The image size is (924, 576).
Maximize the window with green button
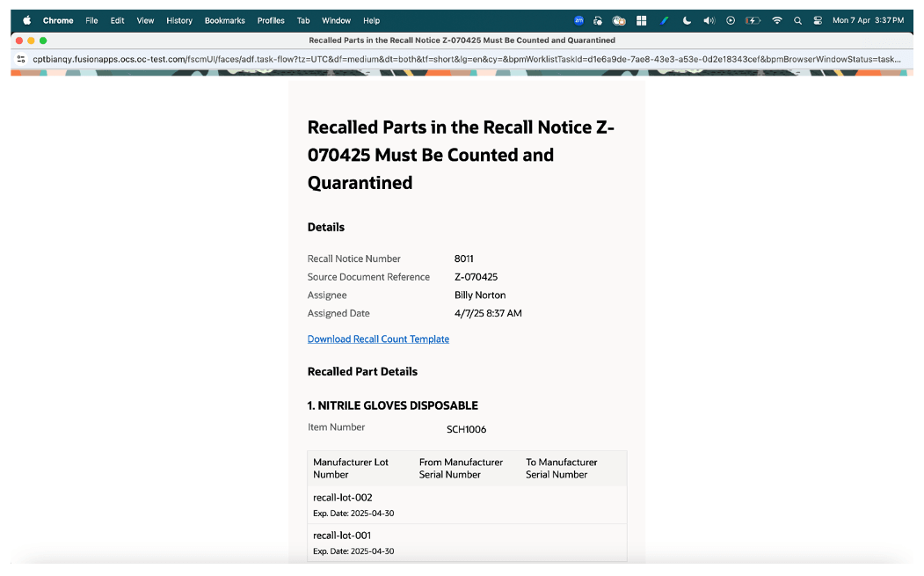(43, 40)
